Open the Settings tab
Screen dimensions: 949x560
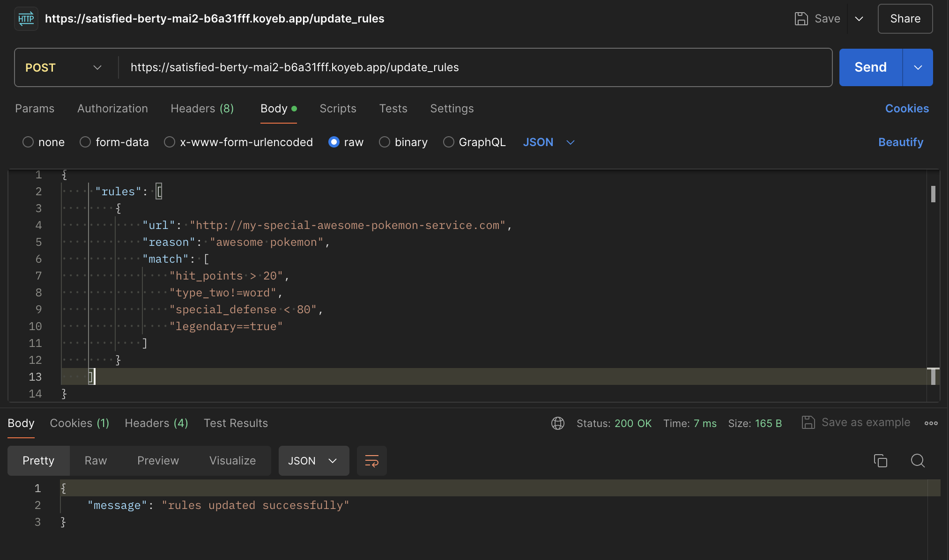click(452, 109)
